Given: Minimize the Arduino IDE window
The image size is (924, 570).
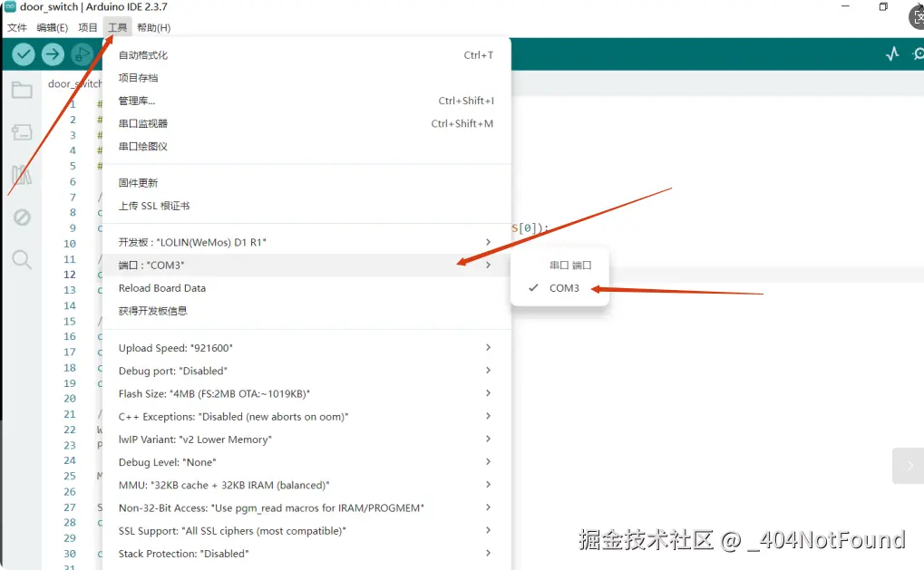Looking at the screenshot, I should click(x=845, y=6).
